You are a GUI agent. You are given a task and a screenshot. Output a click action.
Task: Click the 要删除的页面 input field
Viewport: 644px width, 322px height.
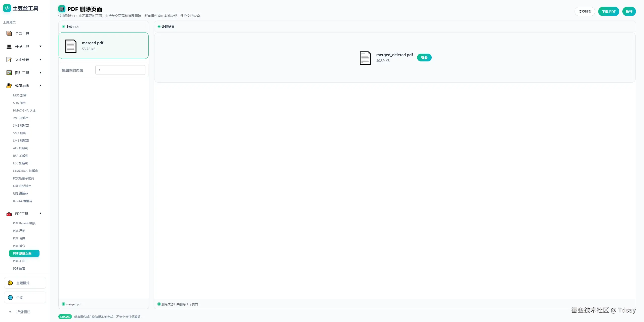pyautogui.click(x=120, y=70)
